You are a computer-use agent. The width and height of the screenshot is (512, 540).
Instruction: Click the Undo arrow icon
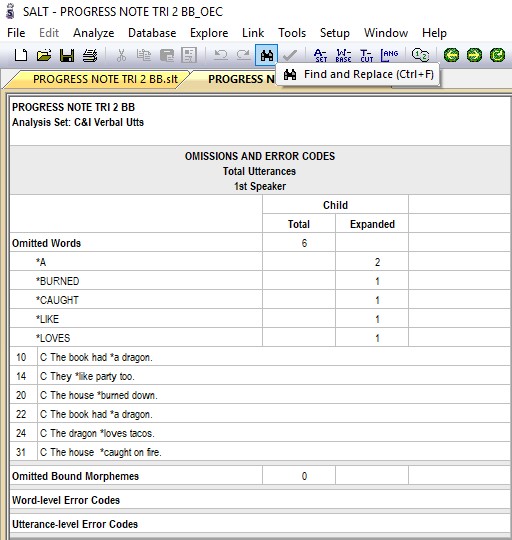pyautogui.click(x=220, y=55)
